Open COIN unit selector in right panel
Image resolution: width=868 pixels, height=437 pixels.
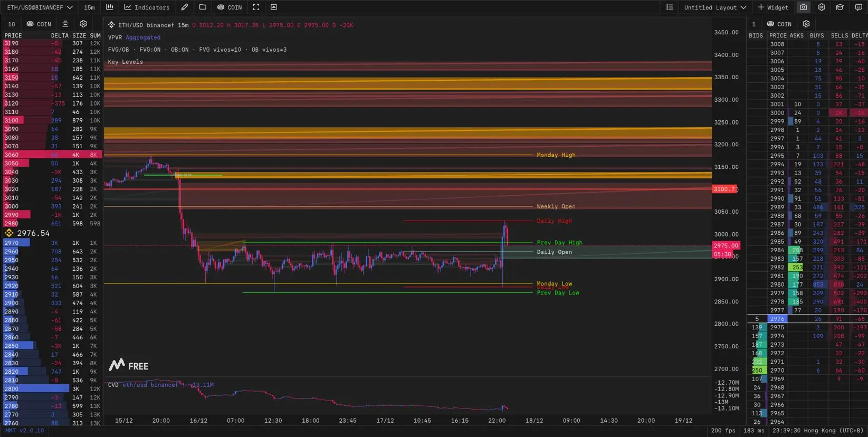coord(779,24)
